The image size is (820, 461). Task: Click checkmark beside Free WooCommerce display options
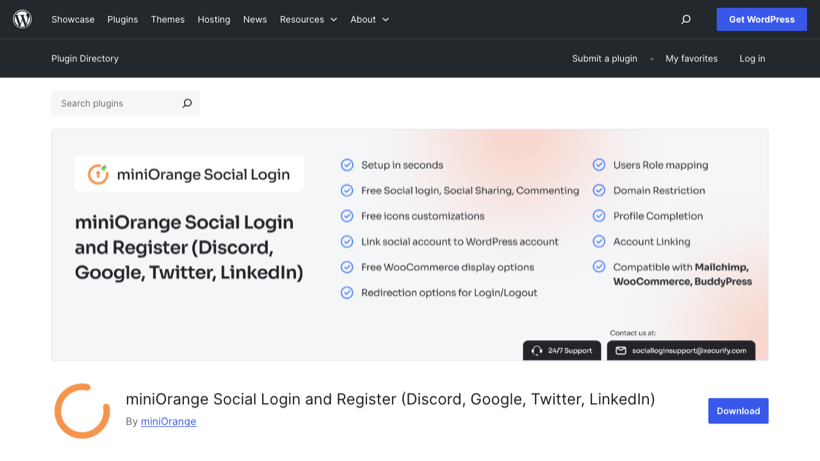click(347, 267)
